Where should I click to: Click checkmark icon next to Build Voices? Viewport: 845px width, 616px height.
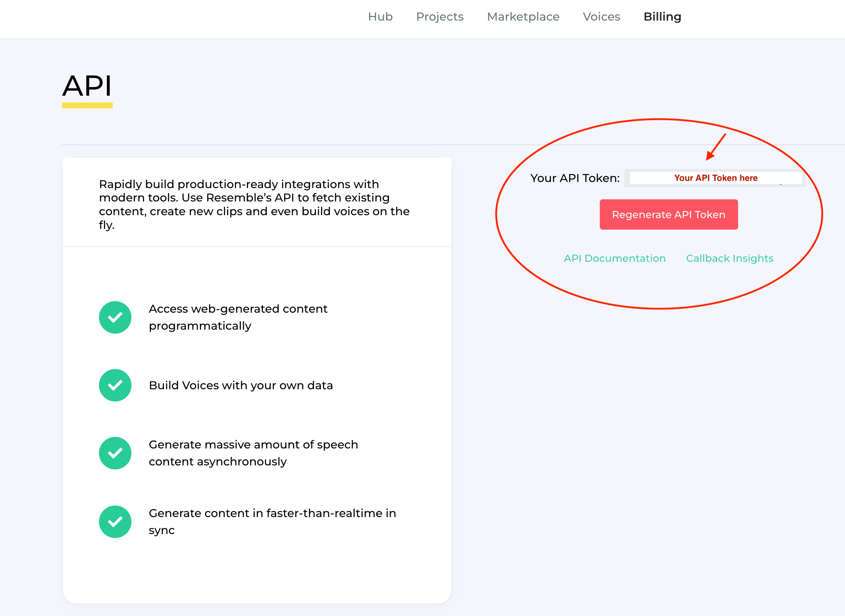coord(115,385)
